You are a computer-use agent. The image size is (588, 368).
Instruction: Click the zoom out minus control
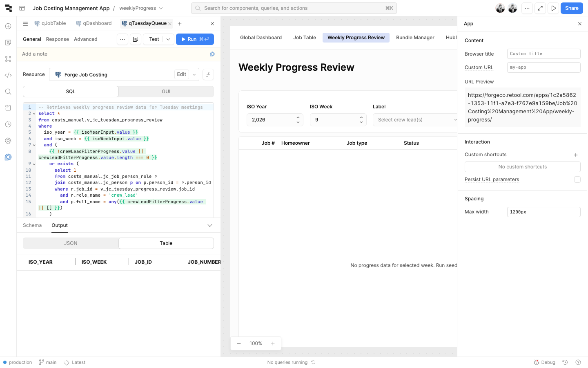click(239, 343)
